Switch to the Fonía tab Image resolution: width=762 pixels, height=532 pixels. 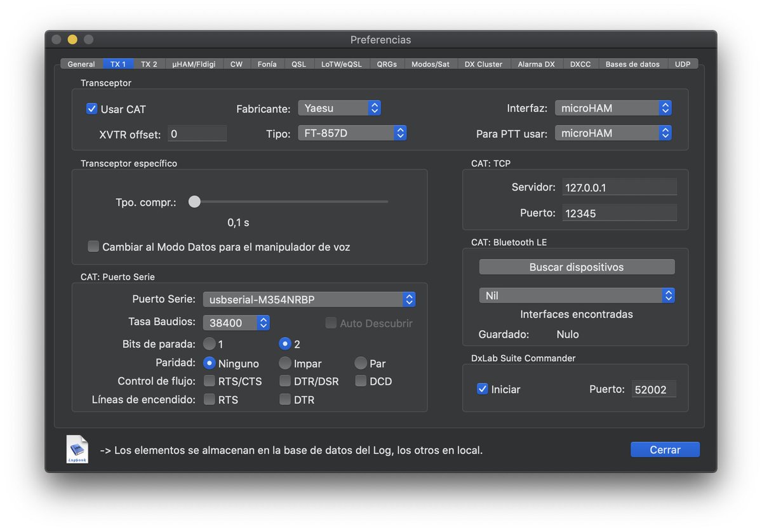pyautogui.click(x=267, y=64)
